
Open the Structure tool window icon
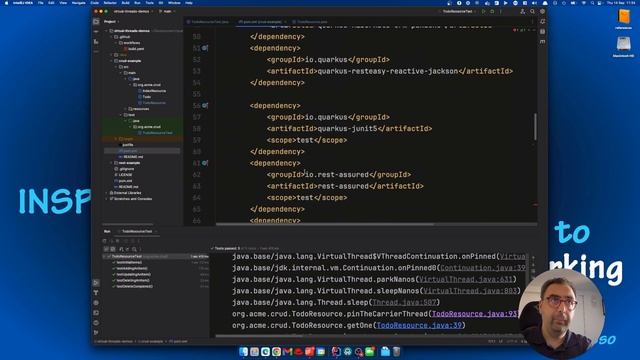pos(96,42)
